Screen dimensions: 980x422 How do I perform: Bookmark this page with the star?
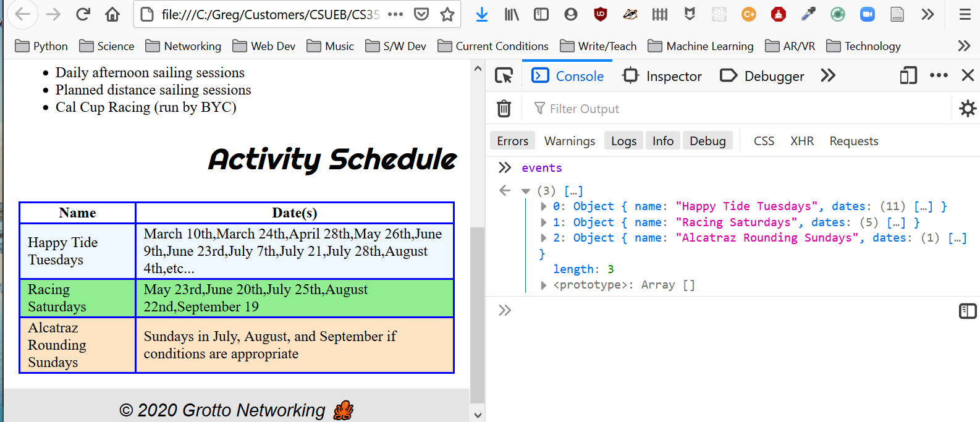[x=447, y=14]
